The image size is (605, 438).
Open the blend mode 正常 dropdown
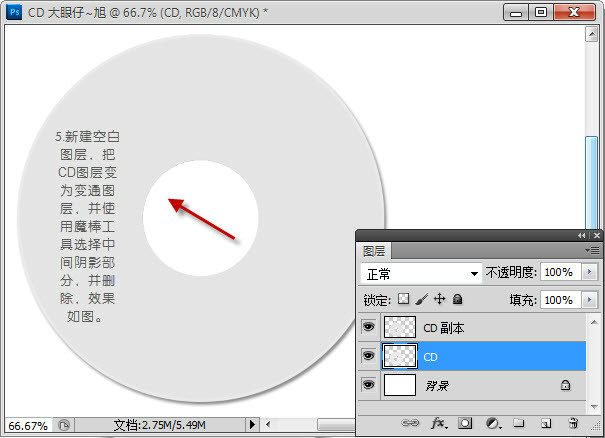[x=420, y=273]
